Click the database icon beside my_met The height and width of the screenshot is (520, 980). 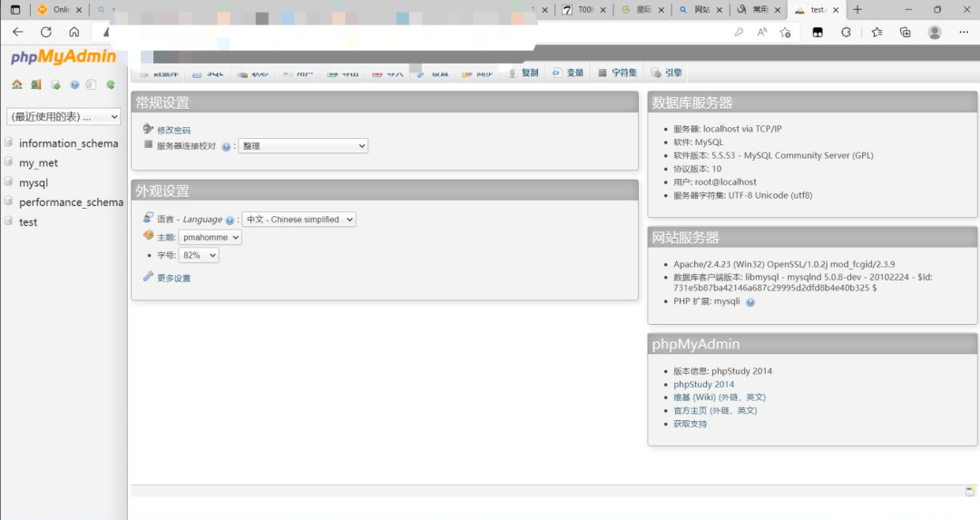(x=9, y=162)
